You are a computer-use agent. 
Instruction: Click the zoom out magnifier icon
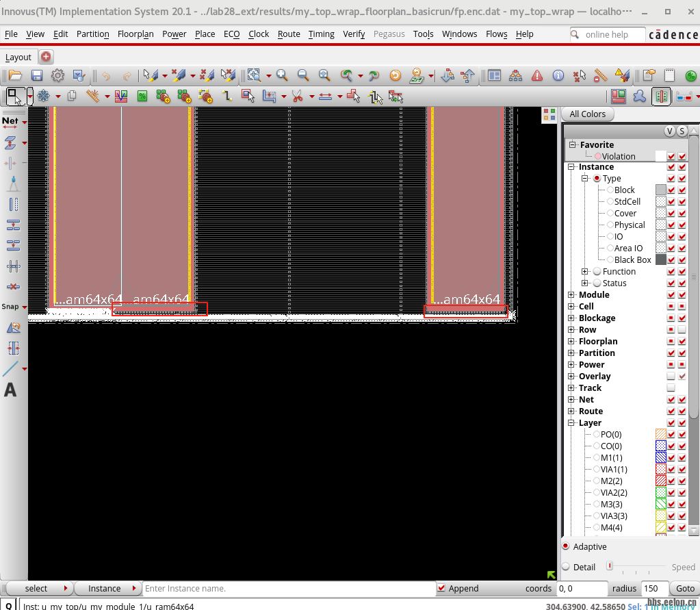coord(303,75)
